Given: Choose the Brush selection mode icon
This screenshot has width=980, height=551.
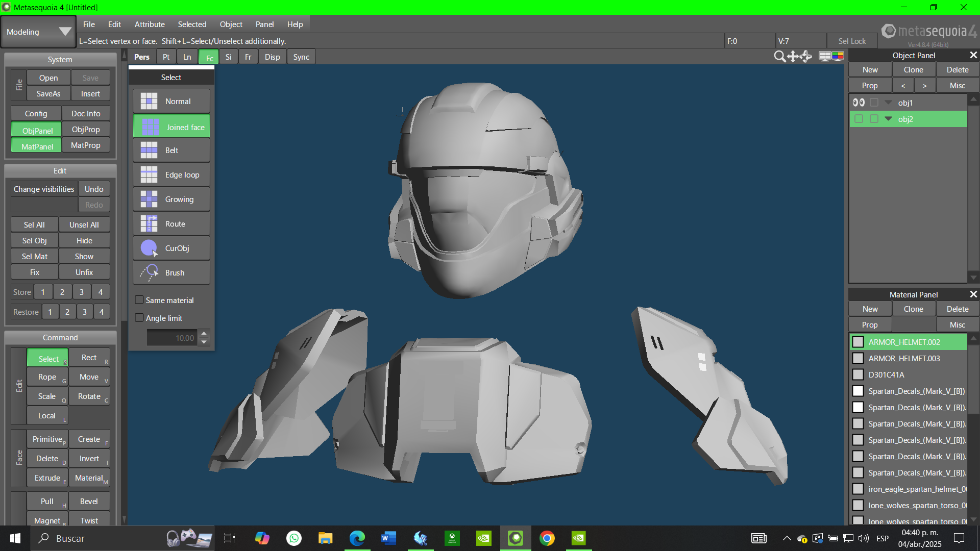Looking at the screenshot, I should pos(149,273).
